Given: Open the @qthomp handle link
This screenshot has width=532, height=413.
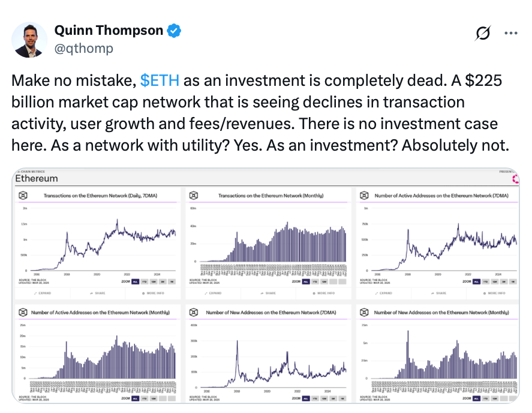Looking at the screenshot, I should pos(83,48).
